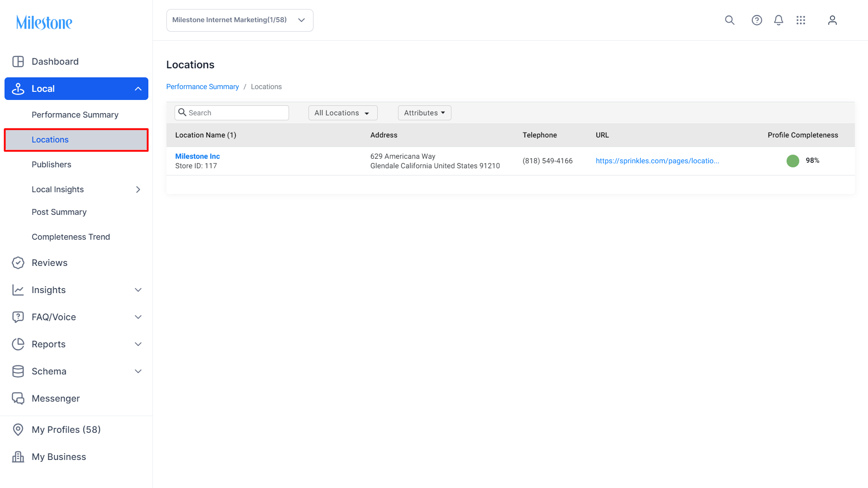Screen dimensions: 868x488
Task: Expand the Local Insights arrow
Action: (x=138, y=190)
